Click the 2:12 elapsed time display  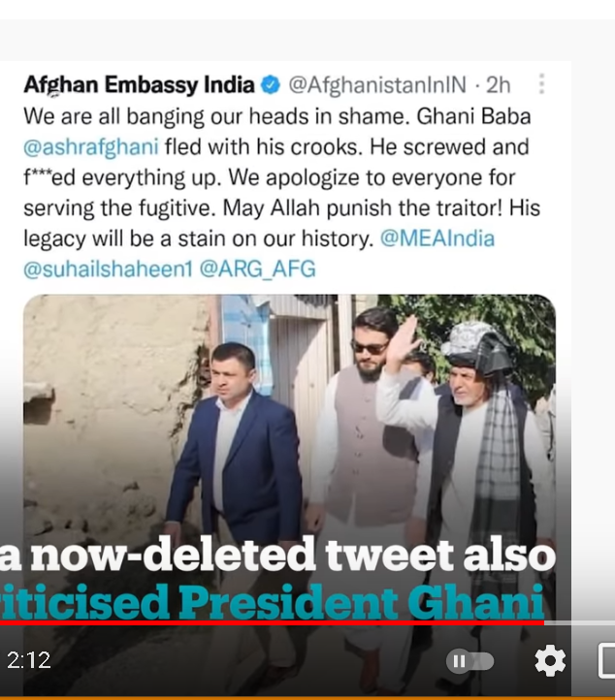click(29, 661)
